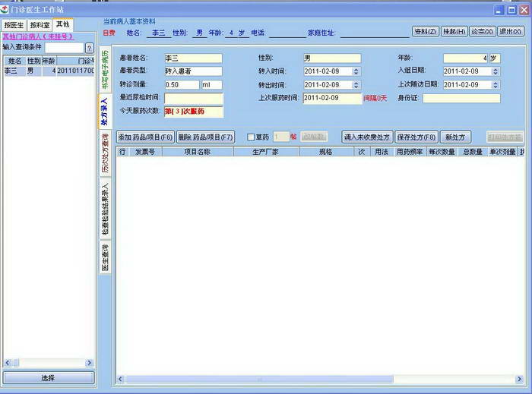Toggle the 草药 (herbal medicine) checkbox
Image resolution: width=532 pixels, height=394 pixels.
251,137
